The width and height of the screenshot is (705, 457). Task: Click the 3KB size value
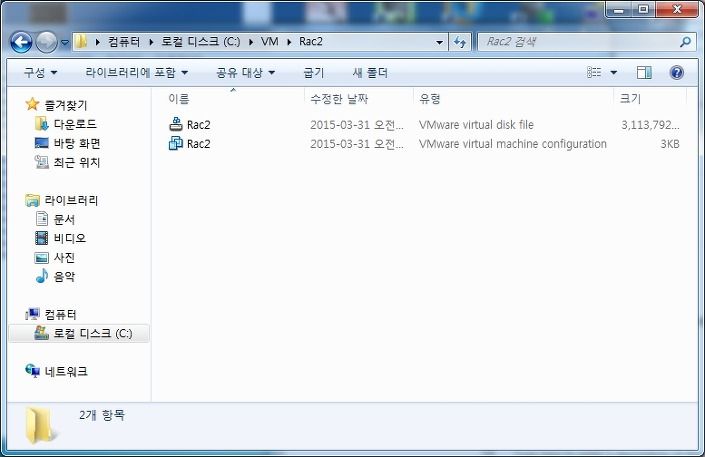tap(669, 144)
